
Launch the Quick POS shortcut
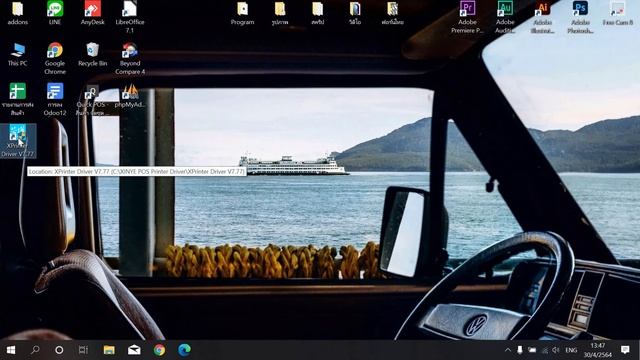(x=92, y=100)
